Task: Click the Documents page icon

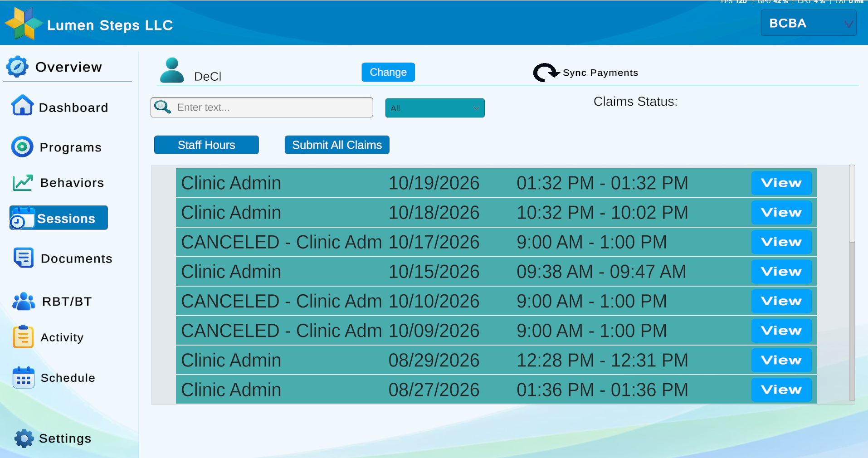Action: [24, 258]
